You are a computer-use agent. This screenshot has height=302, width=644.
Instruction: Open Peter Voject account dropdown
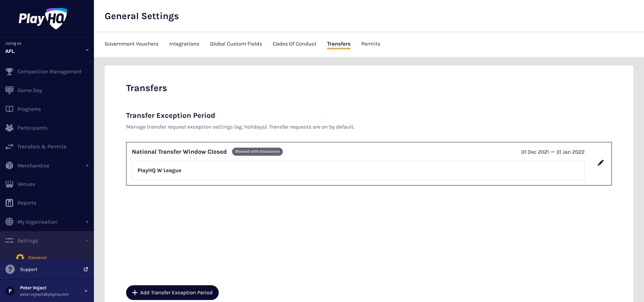pyautogui.click(x=86, y=291)
